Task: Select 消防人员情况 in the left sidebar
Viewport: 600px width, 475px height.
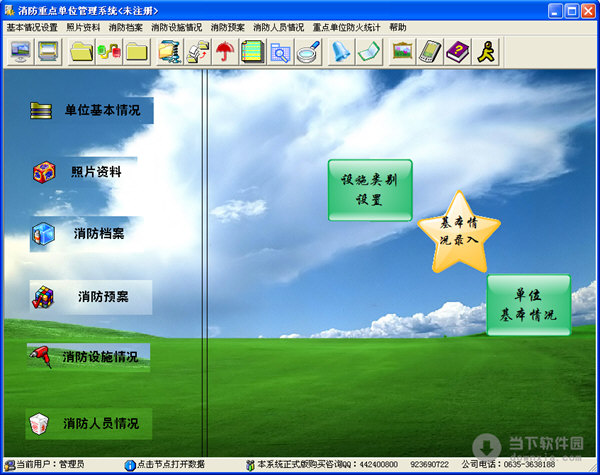Action: coord(89,423)
